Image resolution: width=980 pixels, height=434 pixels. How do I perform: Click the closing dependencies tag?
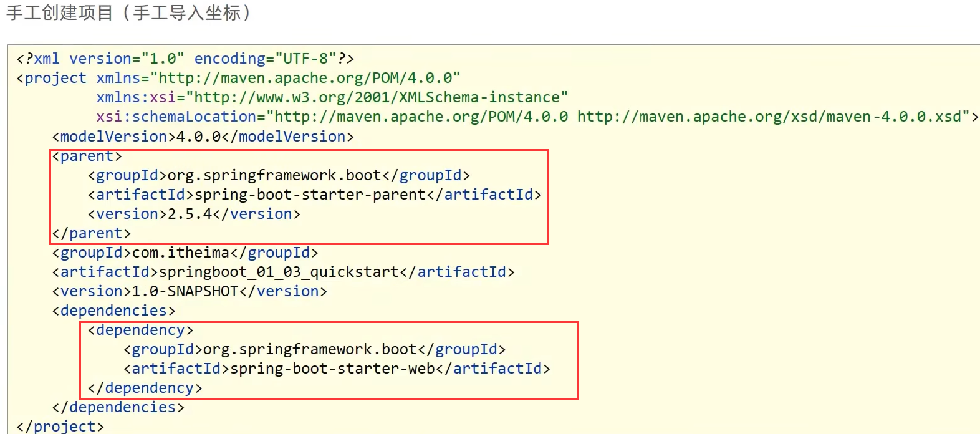[x=118, y=407]
